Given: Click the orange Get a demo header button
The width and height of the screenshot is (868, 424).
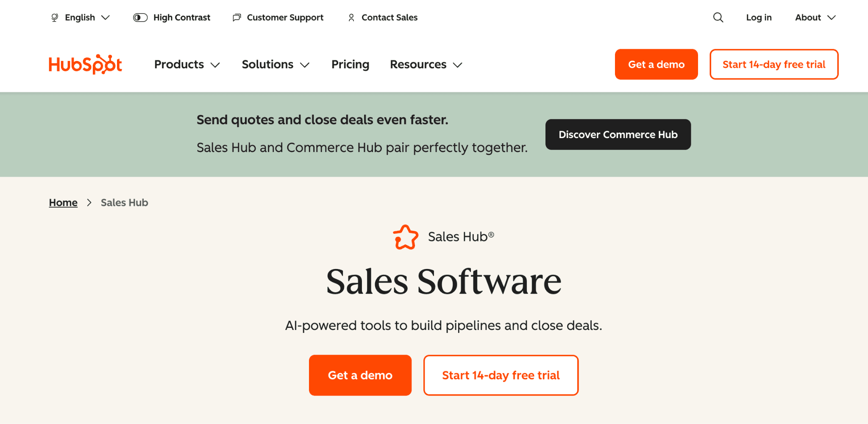Looking at the screenshot, I should tap(656, 64).
